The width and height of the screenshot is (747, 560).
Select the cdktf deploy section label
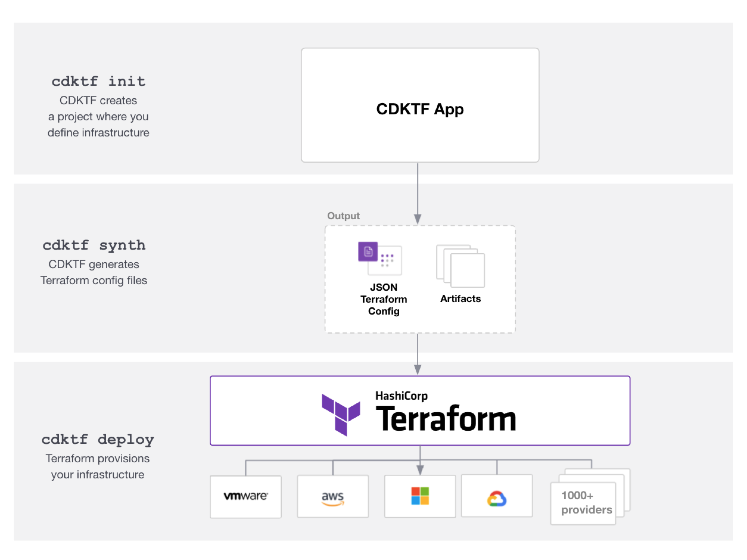coord(98,439)
